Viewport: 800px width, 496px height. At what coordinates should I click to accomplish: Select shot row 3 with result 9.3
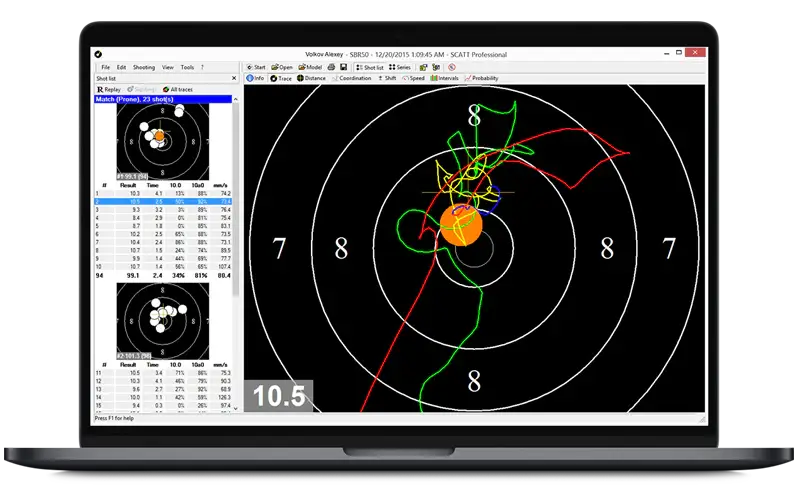[x=163, y=210]
